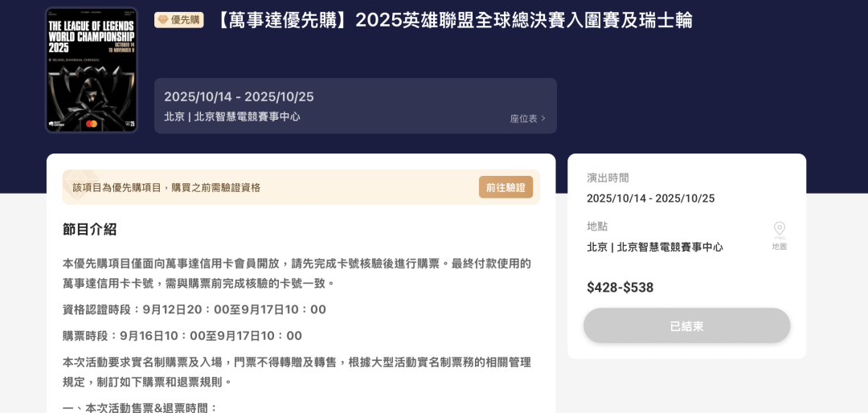Expand the chevron arrow beside 座位表

tap(543, 118)
